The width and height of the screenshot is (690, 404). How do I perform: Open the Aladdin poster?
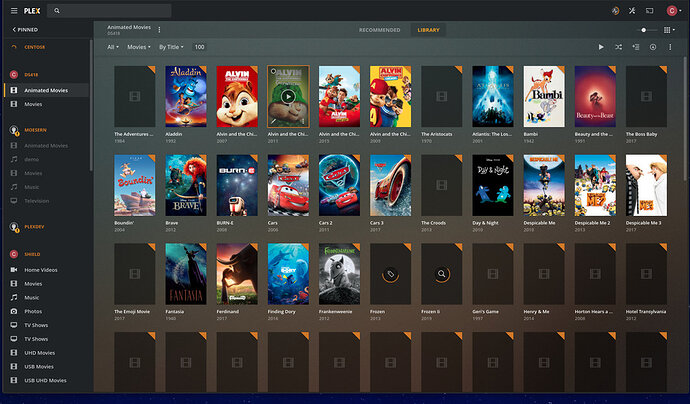[x=186, y=96]
